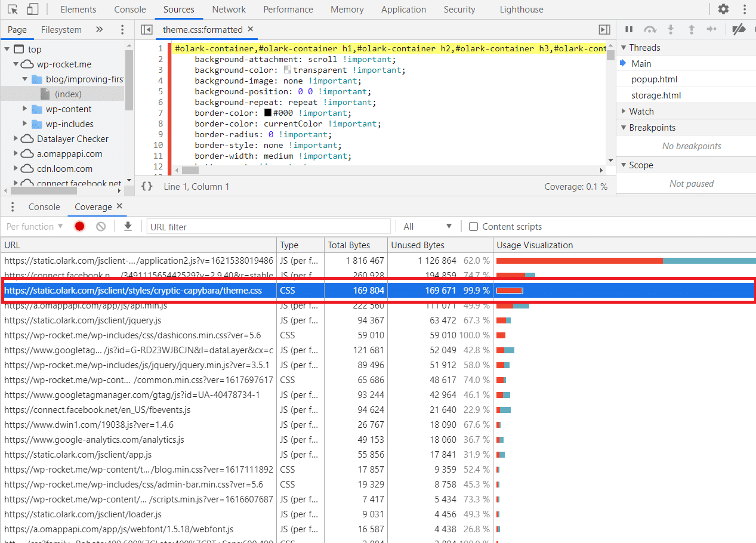Open the Application tab

coord(404,10)
